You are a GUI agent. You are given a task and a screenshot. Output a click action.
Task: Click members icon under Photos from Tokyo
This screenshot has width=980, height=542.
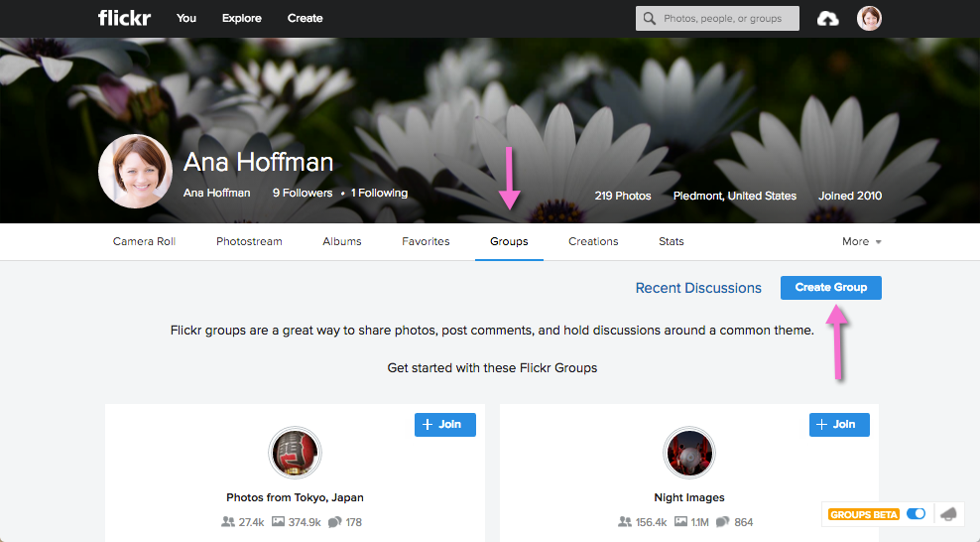[x=228, y=521]
